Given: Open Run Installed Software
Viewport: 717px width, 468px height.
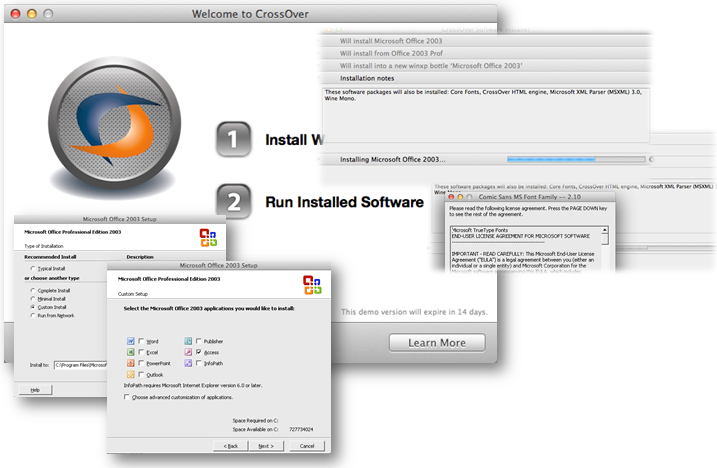Looking at the screenshot, I should (x=344, y=202).
